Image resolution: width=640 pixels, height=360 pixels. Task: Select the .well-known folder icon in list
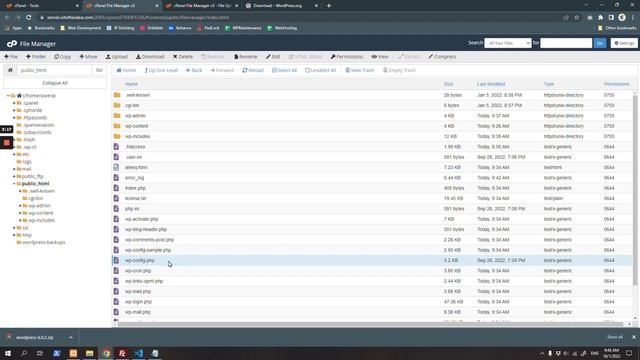pyautogui.click(x=117, y=95)
